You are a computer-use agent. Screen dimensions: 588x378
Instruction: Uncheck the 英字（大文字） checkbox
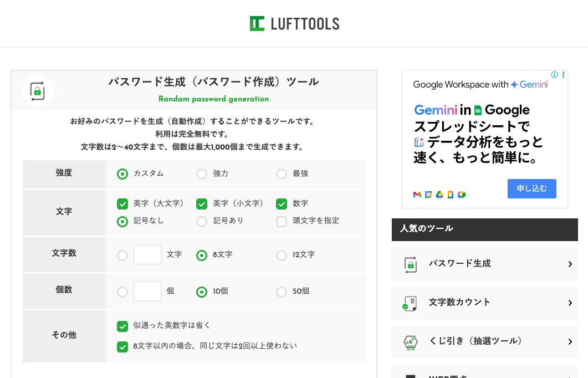point(122,204)
